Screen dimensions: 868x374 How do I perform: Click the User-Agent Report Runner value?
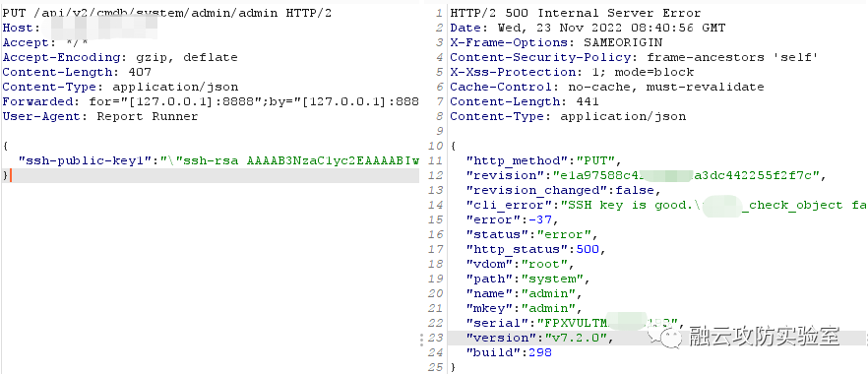pos(148,117)
